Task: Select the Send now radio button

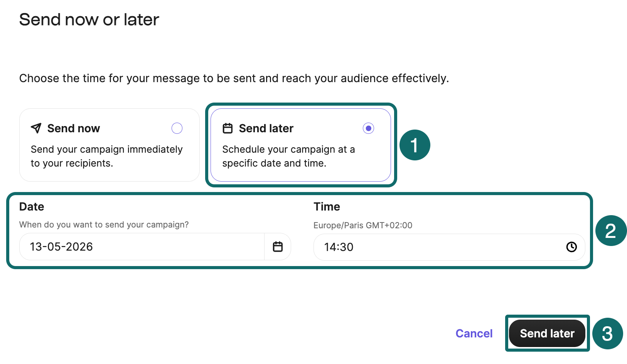Action: pyautogui.click(x=177, y=128)
